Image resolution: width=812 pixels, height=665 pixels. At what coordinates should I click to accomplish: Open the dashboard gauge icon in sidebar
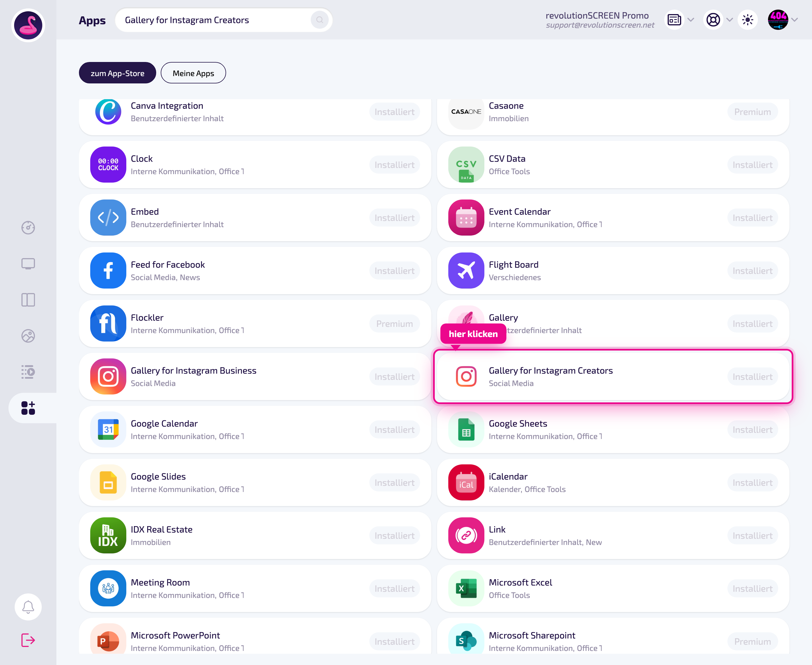[28, 228]
